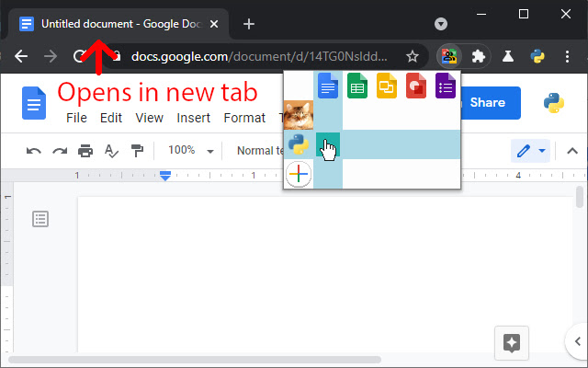Collapse the menus with the up chevron

tap(571, 151)
